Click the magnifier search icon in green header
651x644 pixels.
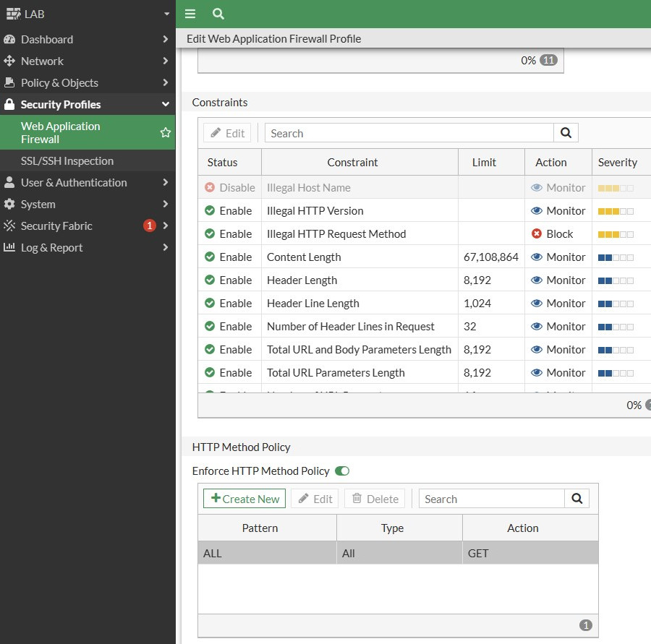coord(218,14)
